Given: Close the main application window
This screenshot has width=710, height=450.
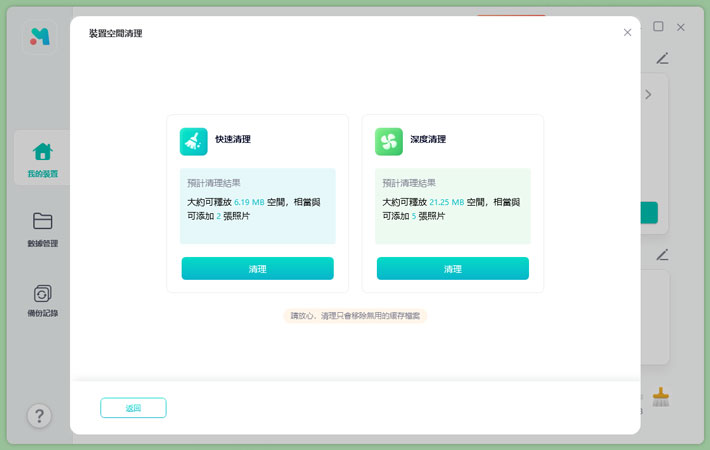Looking at the screenshot, I should [680, 27].
